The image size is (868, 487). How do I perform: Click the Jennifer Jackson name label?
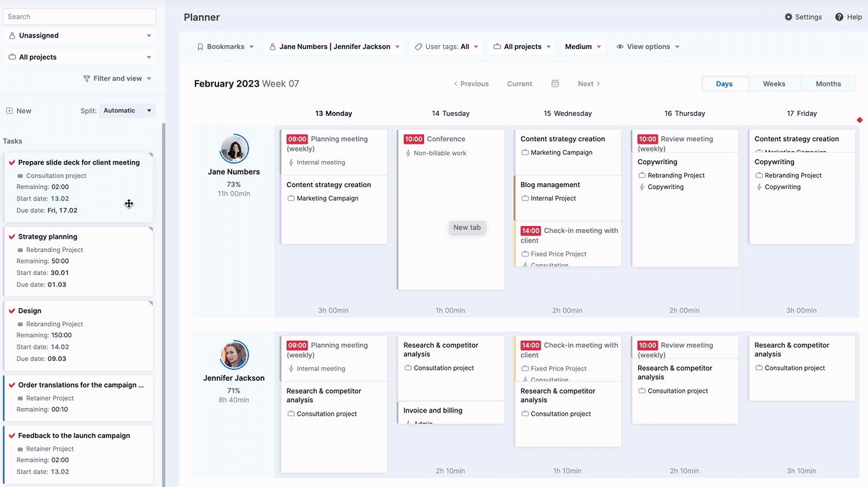[234, 378]
